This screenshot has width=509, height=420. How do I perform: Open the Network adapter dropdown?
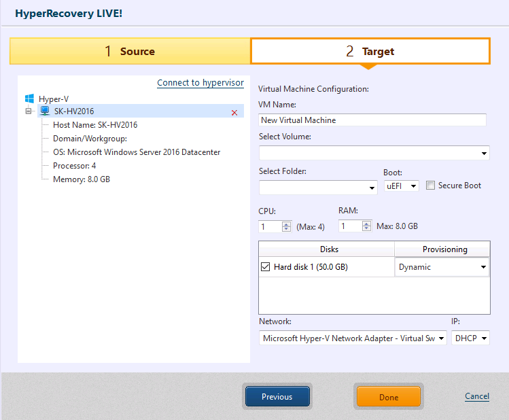tap(353, 338)
